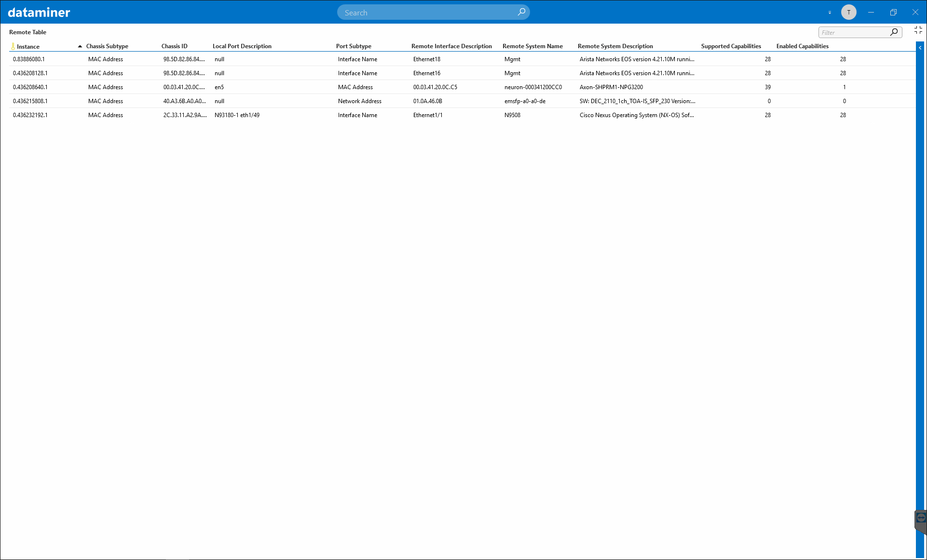Open the small dropdown arrow beside avatar
The image size is (927, 560).
pyautogui.click(x=830, y=13)
